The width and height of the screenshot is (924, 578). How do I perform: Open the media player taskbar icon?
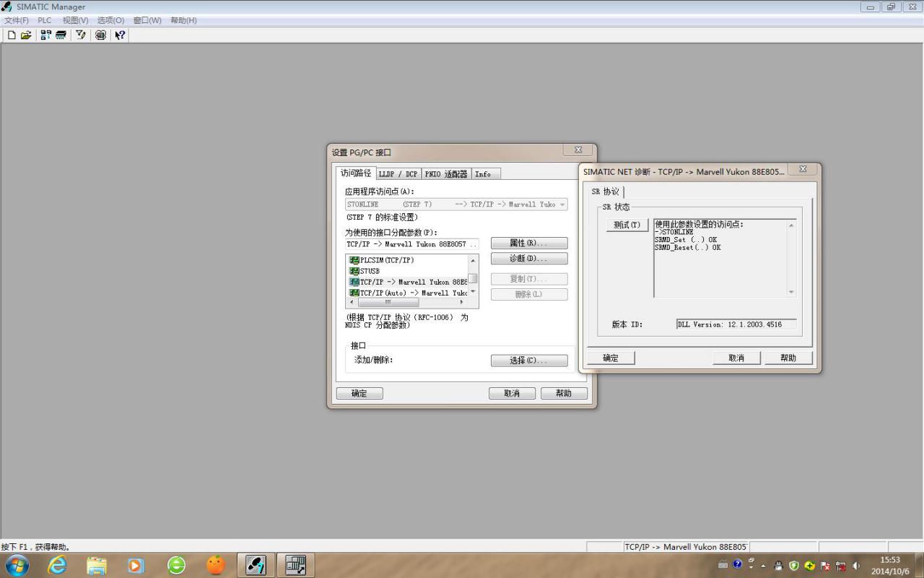point(136,565)
